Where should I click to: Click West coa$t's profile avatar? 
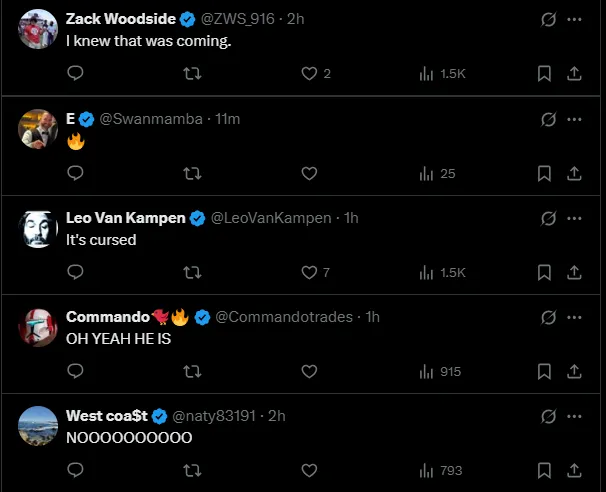coord(39,426)
